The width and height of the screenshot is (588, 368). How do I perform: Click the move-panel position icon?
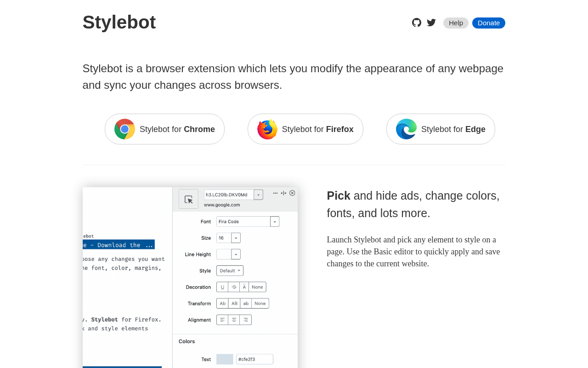(283, 193)
